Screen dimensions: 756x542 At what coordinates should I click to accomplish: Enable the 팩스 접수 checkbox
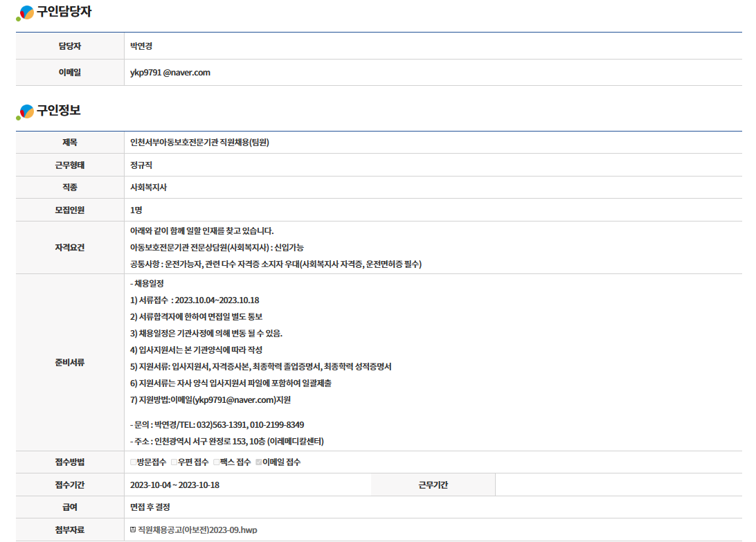pos(217,462)
